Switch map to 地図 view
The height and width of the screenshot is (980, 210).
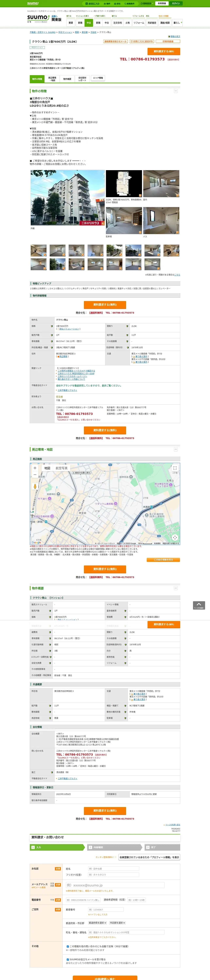[x=47, y=468]
